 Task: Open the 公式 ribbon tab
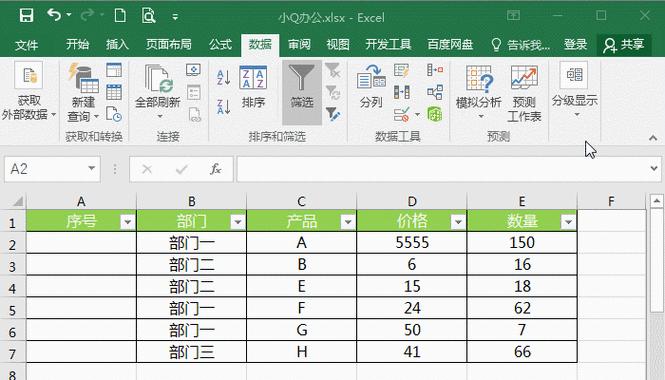[221, 45]
